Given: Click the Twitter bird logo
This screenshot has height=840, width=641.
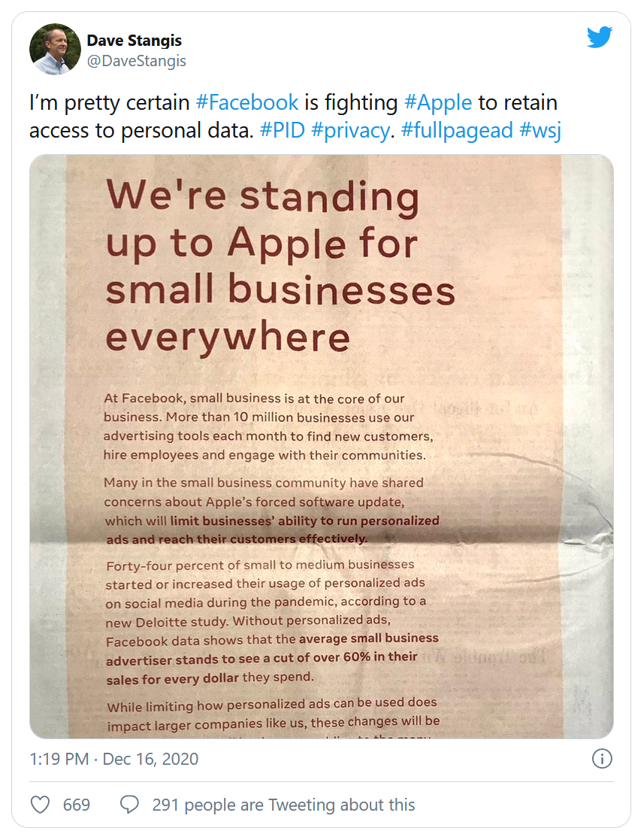Looking at the screenshot, I should pos(599,37).
